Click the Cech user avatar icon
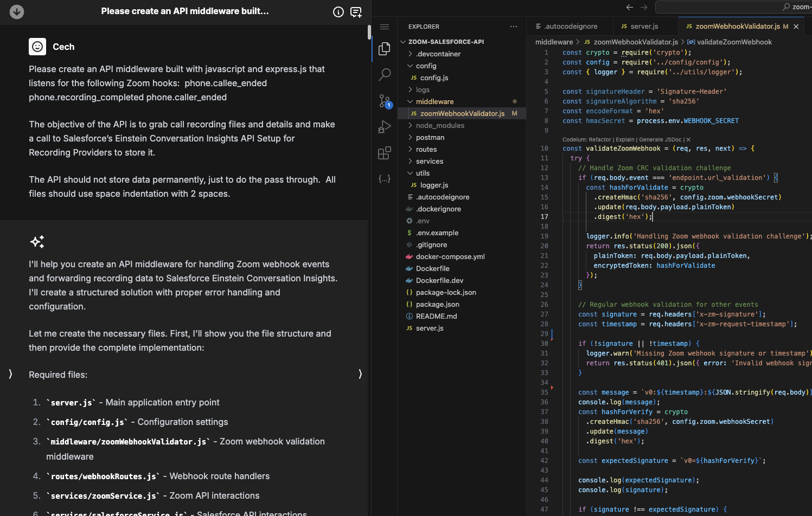 (37, 47)
